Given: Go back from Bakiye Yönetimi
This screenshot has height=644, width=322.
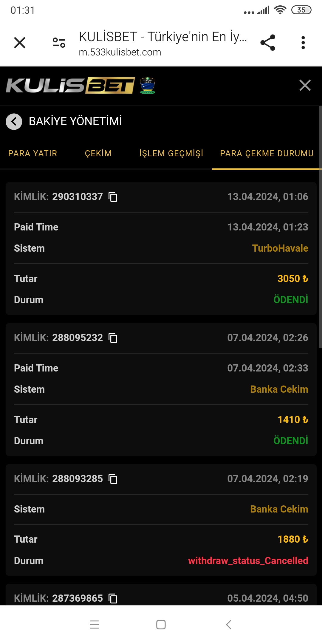Looking at the screenshot, I should click(x=14, y=122).
